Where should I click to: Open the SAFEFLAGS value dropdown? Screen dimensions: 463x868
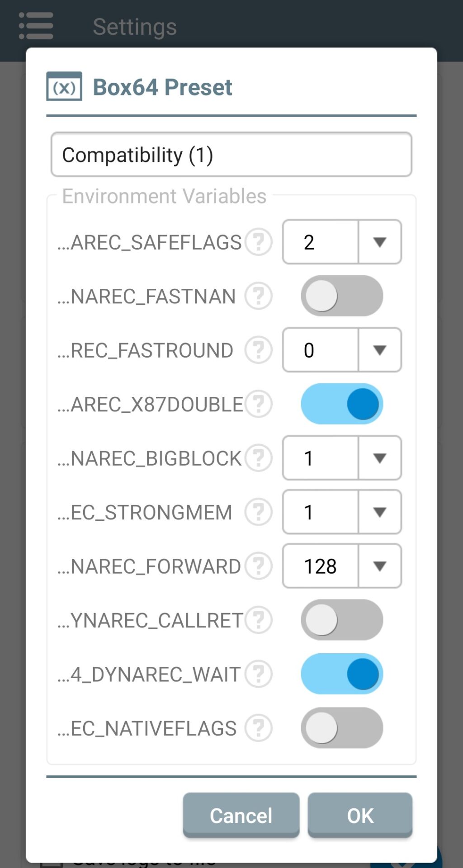pos(342,242)
